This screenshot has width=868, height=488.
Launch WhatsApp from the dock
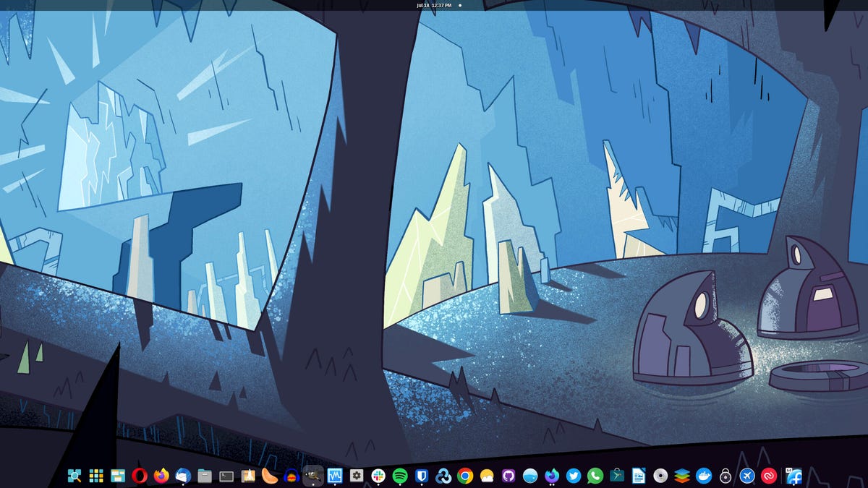coord(595,476)
